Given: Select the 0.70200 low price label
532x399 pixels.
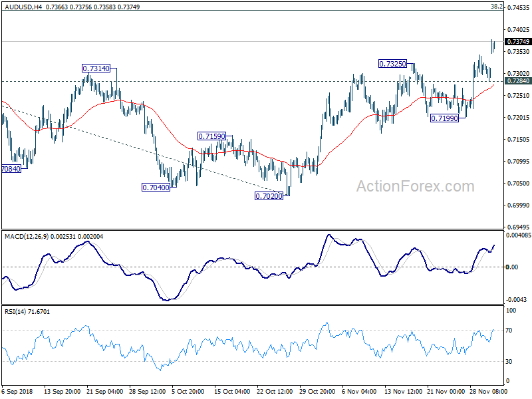Looking at the screenshot, I should click(x=269, y=196).
